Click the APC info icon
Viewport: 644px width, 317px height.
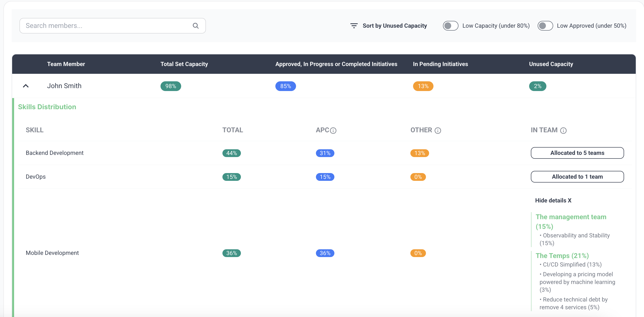[x=333, y=130]
